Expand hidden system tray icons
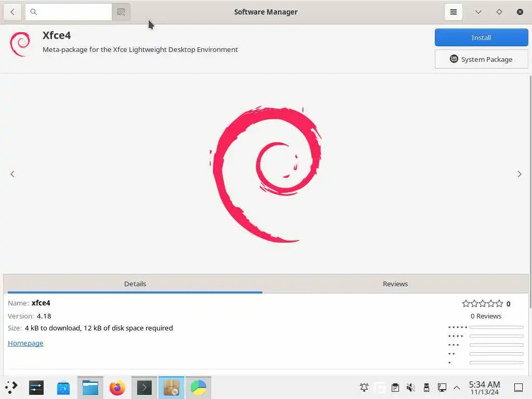 pos(457,388)
